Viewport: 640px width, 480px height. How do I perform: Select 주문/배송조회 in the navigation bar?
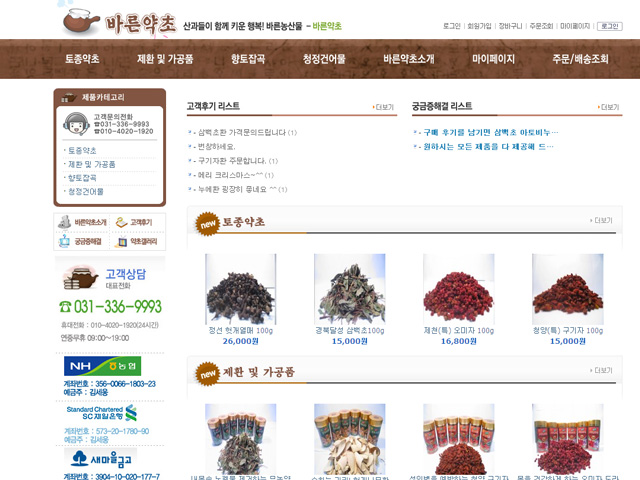pos(580,59)
